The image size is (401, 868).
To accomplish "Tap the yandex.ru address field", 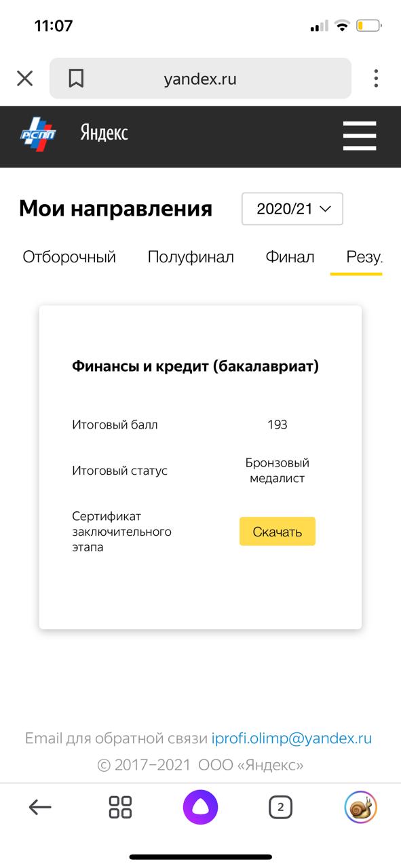I will (200, 79).
